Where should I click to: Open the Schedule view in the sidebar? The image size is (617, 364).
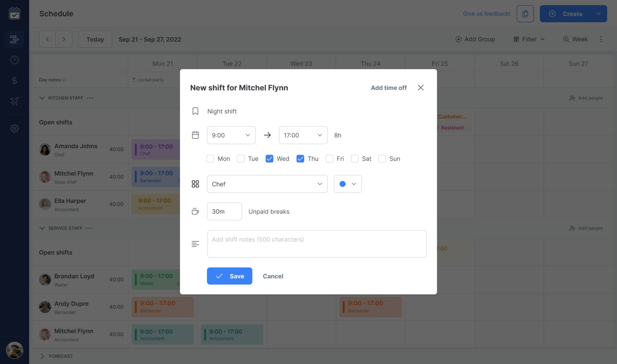tap(14, 39)
